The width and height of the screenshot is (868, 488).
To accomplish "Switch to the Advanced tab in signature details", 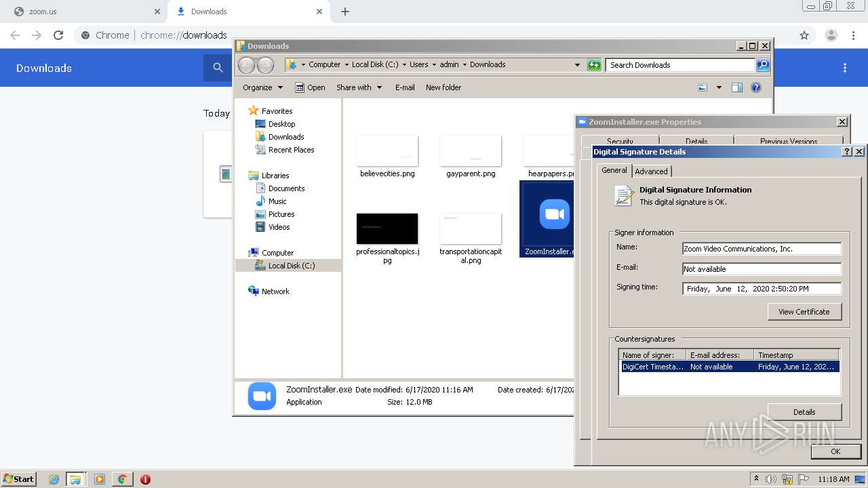I will (651, 171).
